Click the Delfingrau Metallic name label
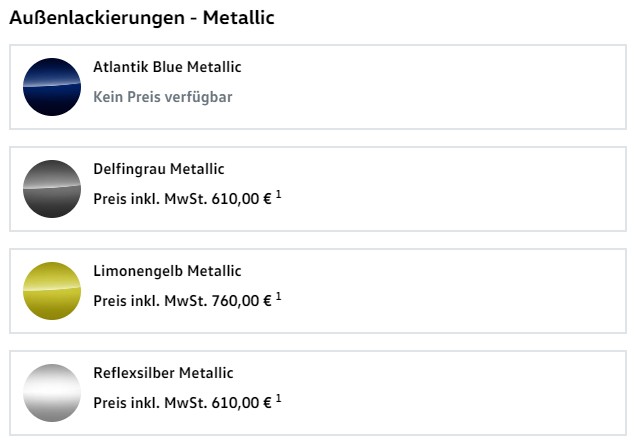The height and width of the screenshot is (445, 636). click(159, 170)
